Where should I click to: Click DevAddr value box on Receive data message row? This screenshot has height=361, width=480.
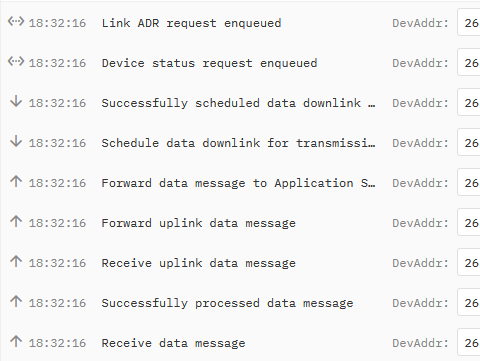(x=469, y=342)
